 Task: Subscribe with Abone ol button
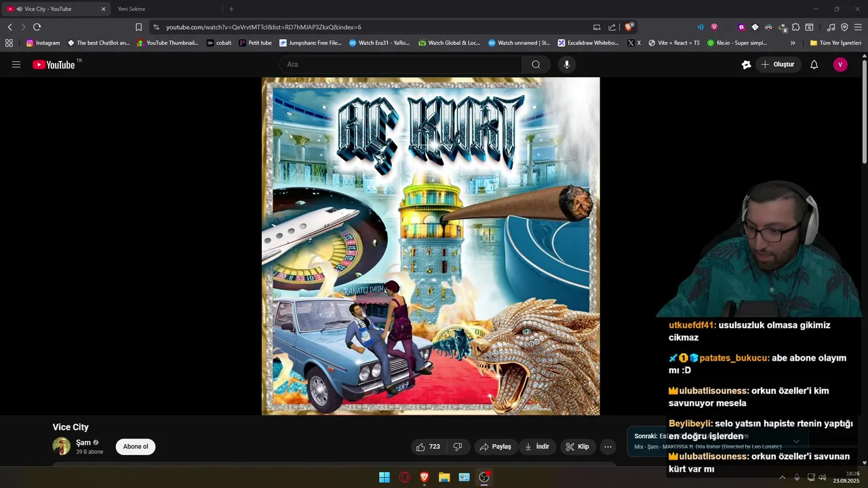coord(136,447)
